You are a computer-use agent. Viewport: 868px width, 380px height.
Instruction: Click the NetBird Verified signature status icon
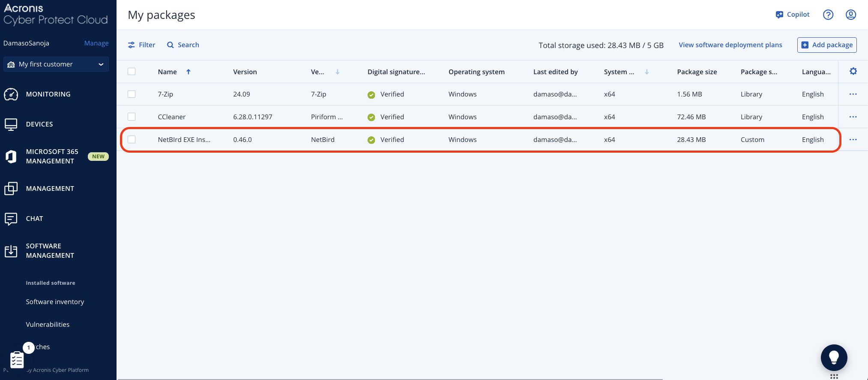[371, 140]
